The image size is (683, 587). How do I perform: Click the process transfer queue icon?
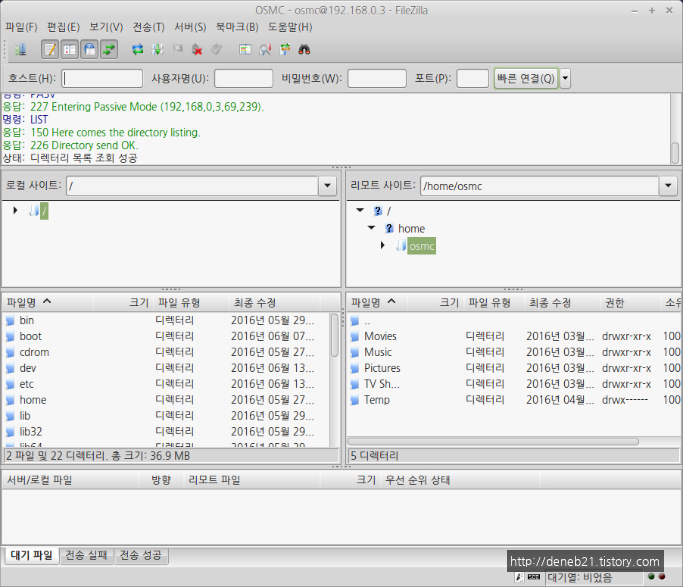coord(158,49)
